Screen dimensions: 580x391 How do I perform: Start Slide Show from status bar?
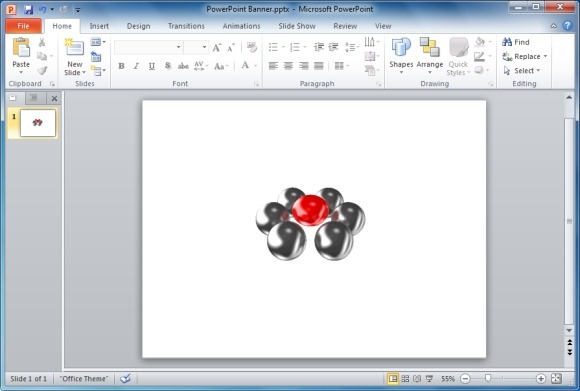(429, 378)
